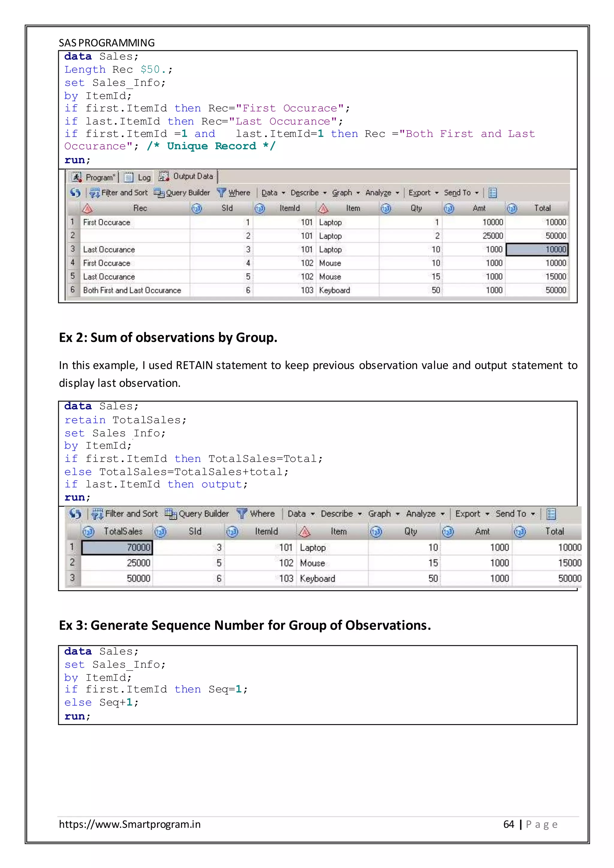Click the Where filter in lower toolbar
614x868 pixels.
[256, 514]
